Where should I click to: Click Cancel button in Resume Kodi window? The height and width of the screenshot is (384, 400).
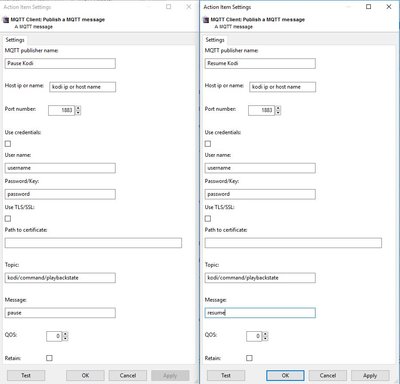click(328, 376)
